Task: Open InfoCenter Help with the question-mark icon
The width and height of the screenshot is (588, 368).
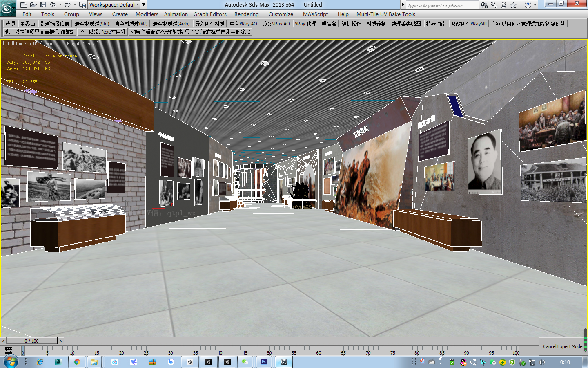Action: click(x=528, y=5)
